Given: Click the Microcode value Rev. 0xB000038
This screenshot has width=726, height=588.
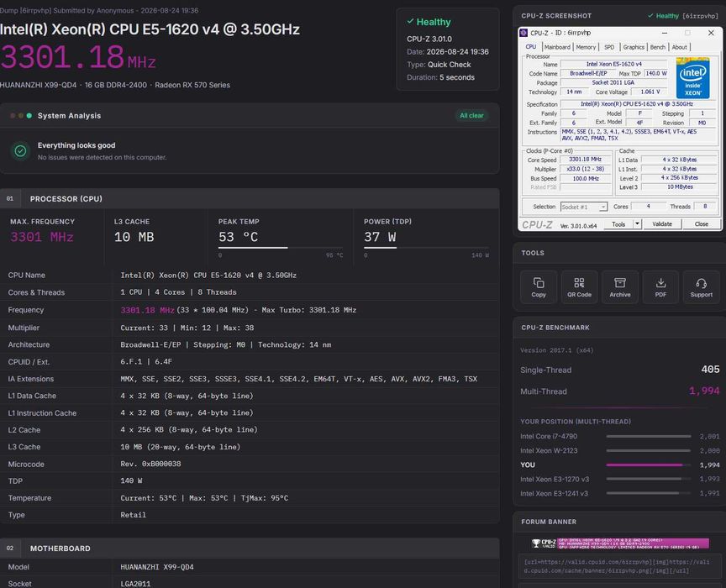Looking at the screenshot, I should 150,464.
